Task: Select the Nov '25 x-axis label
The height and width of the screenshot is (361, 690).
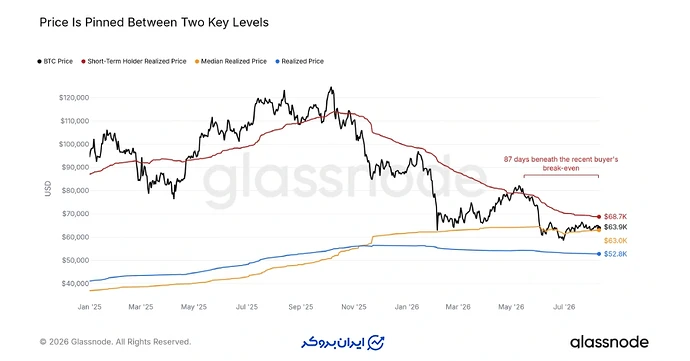Action: [x=354, y=307]
